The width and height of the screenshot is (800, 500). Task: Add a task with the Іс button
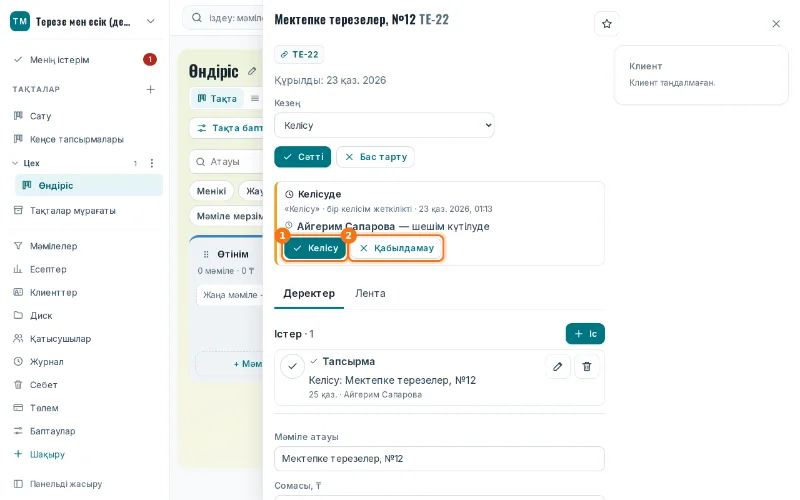coord(585,334)
